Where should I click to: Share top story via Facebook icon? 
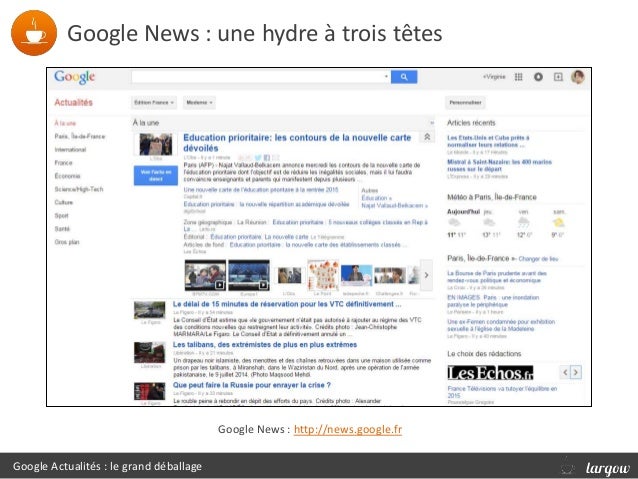point(267,157)
